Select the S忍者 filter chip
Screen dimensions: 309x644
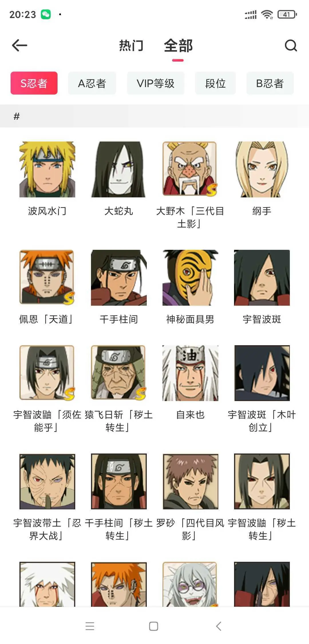point(34,83)
